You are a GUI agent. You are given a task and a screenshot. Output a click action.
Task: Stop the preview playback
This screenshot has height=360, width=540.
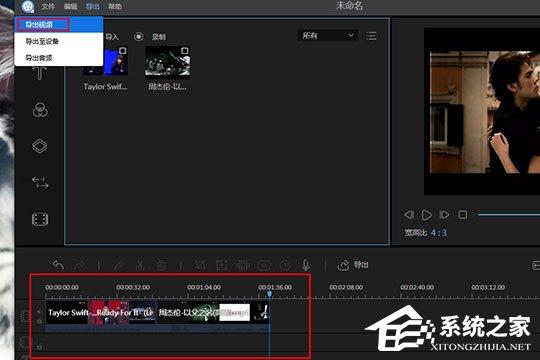point(463,215)
